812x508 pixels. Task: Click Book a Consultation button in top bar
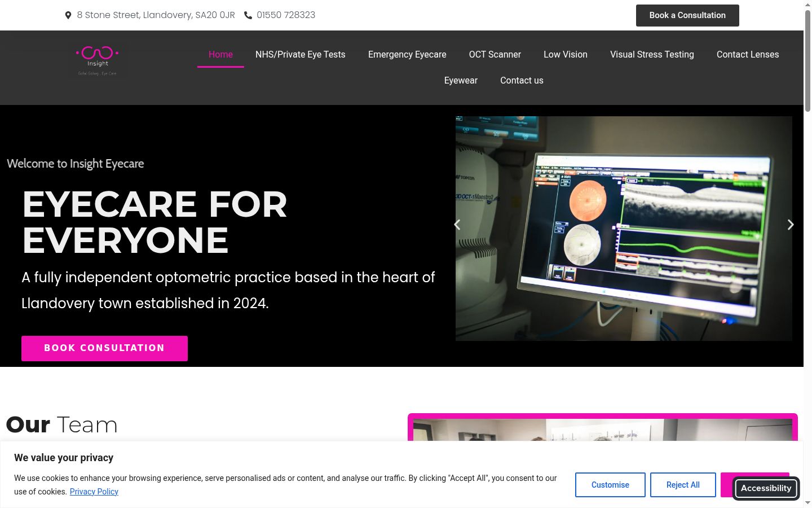pos(687,15)
